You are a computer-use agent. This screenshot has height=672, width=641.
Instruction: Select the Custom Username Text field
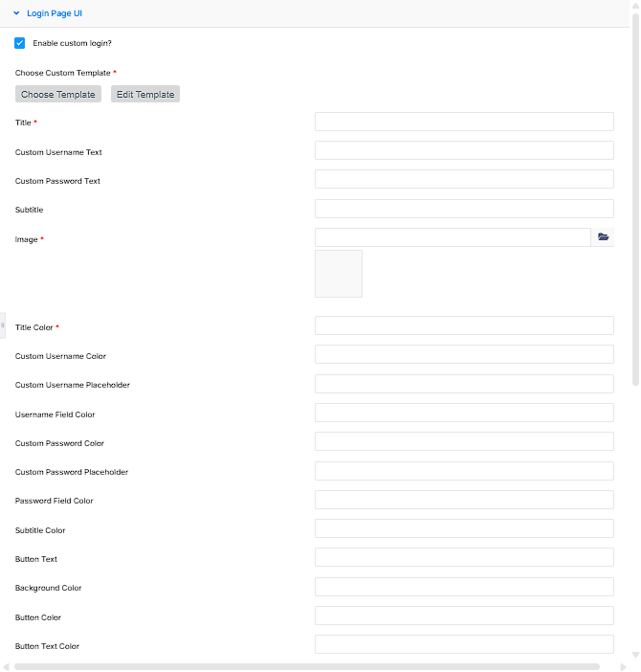coord(464,150)
